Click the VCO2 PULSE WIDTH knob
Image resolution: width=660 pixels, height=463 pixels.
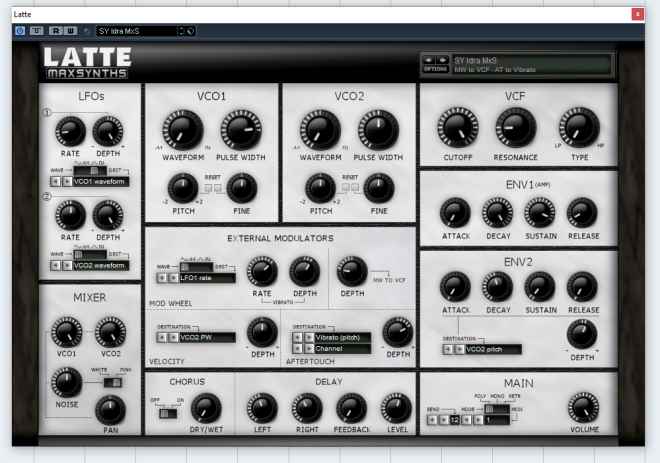tap(378, 130)
